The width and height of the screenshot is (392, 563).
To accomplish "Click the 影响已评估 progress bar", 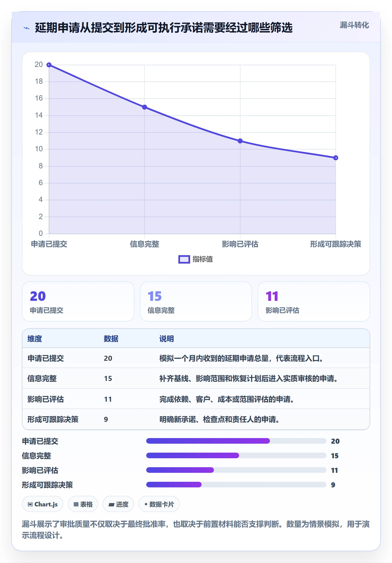I will tap(236, 470).
